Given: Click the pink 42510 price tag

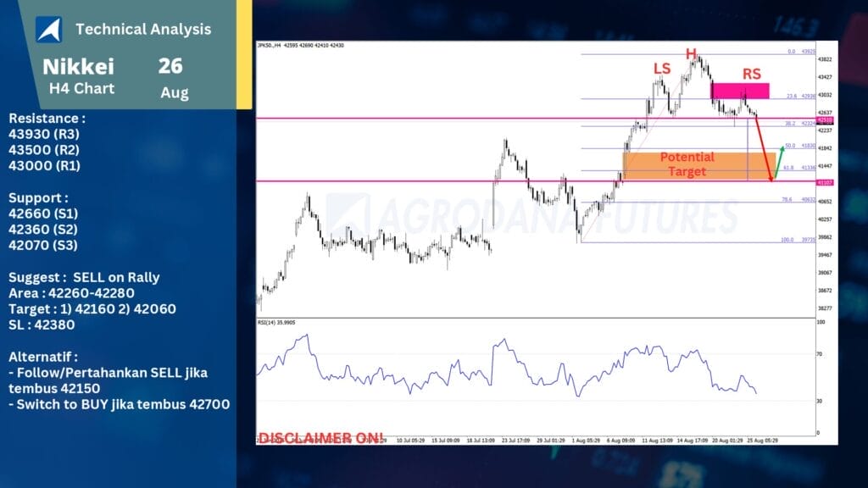Looking at the screenshot, I should [823, 120].
